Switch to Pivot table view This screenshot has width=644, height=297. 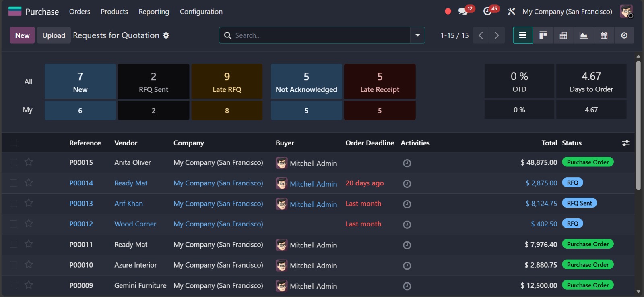pos(563,35)
